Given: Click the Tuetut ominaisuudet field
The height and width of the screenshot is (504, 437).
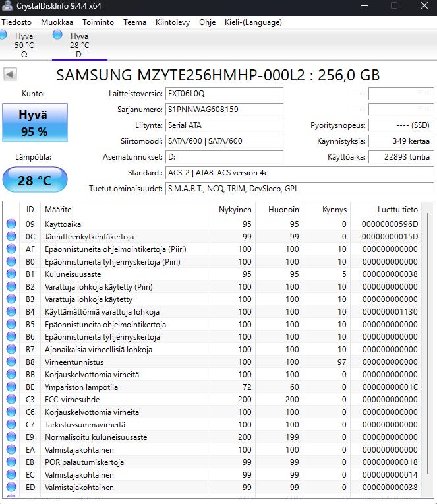Looking at the screenshot, I should [x=300, y=189].
